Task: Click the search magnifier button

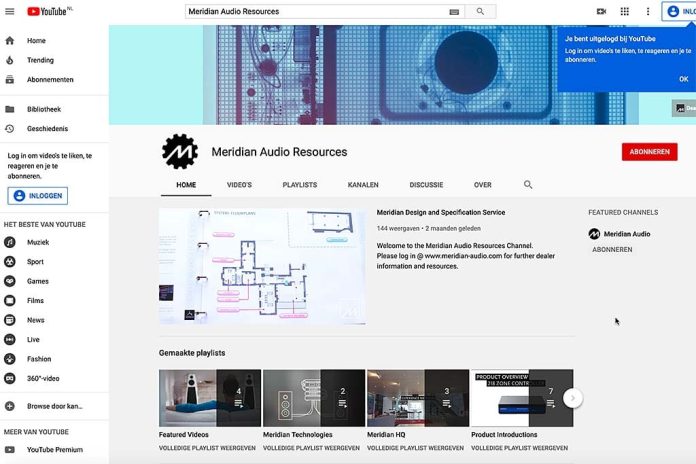Action: 480,12
